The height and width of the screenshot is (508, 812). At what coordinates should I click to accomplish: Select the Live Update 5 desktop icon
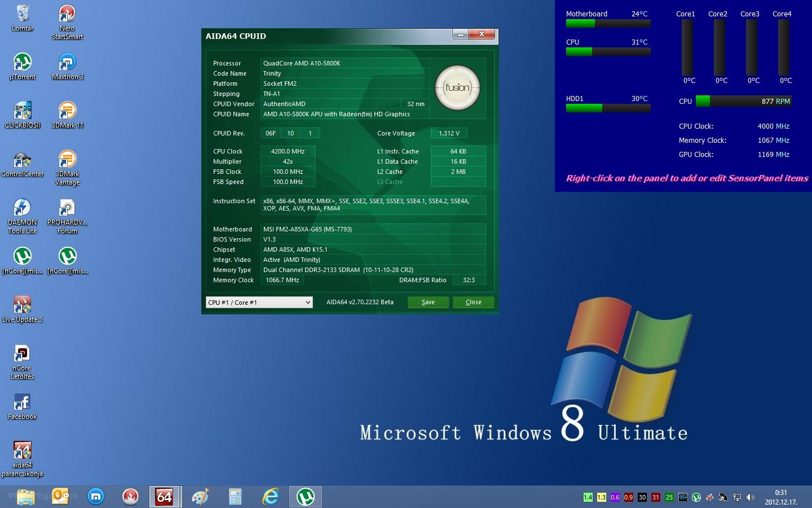click(x=23, y=309)
